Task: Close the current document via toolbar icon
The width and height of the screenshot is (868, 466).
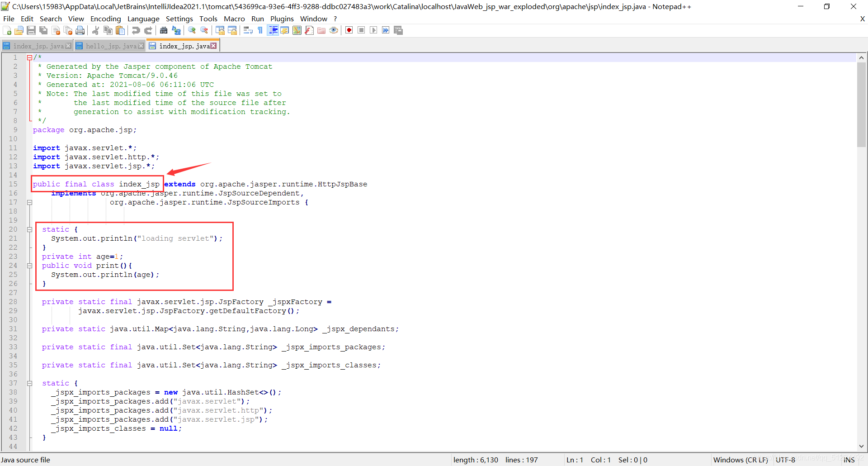Action: click(56, 30)
